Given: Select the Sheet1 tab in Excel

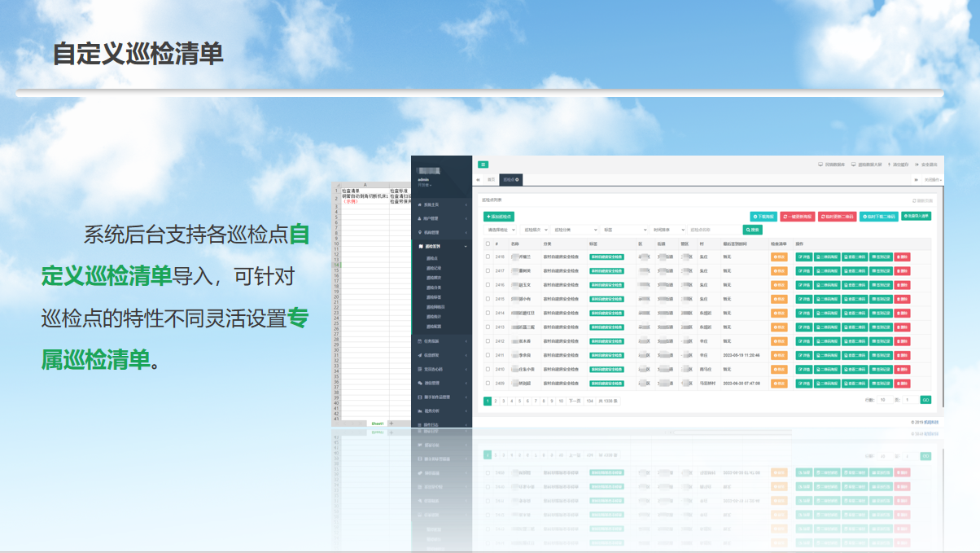Looking at the screenshot, I should point(377,424).
